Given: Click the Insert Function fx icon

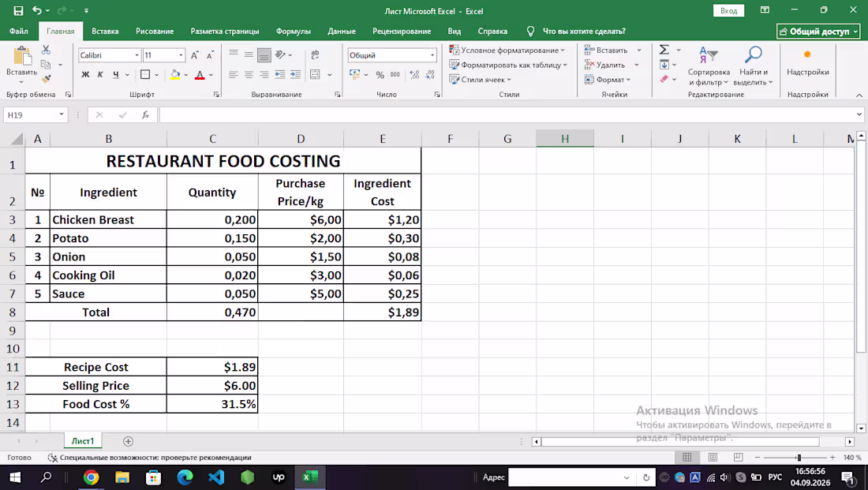Looking at the screenshot, I should point(145,114).
